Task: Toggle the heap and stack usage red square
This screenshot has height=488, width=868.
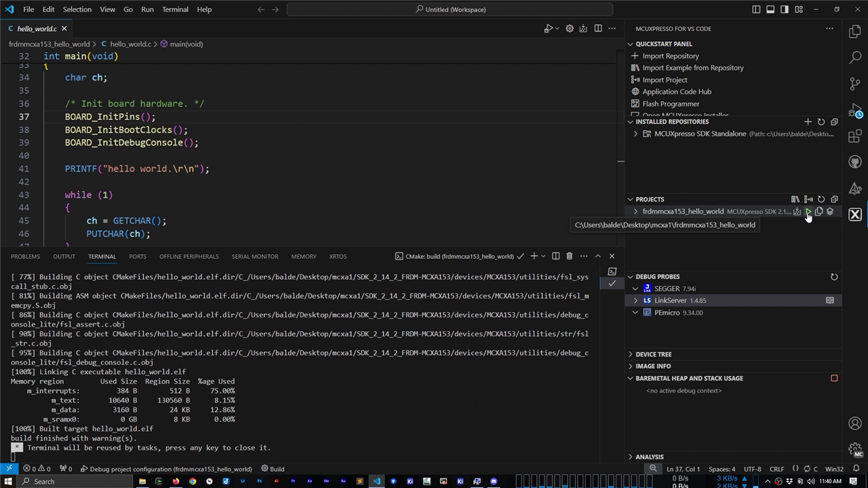Action: coord(834,378)
